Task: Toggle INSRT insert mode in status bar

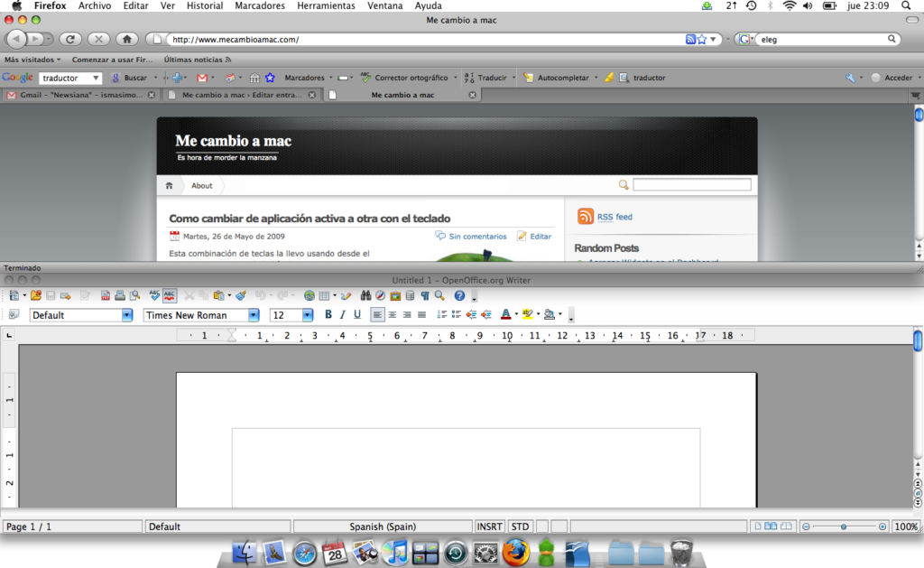Action: [489, 526]
